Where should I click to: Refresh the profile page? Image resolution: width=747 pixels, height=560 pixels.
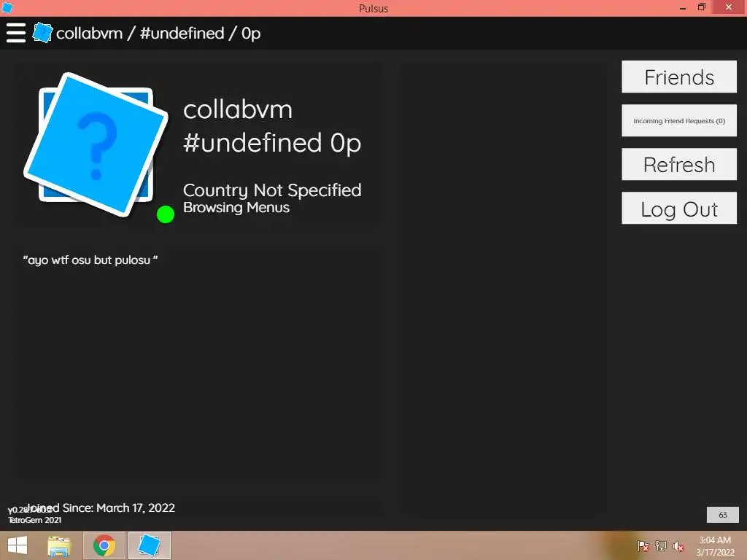click(679, 164)
